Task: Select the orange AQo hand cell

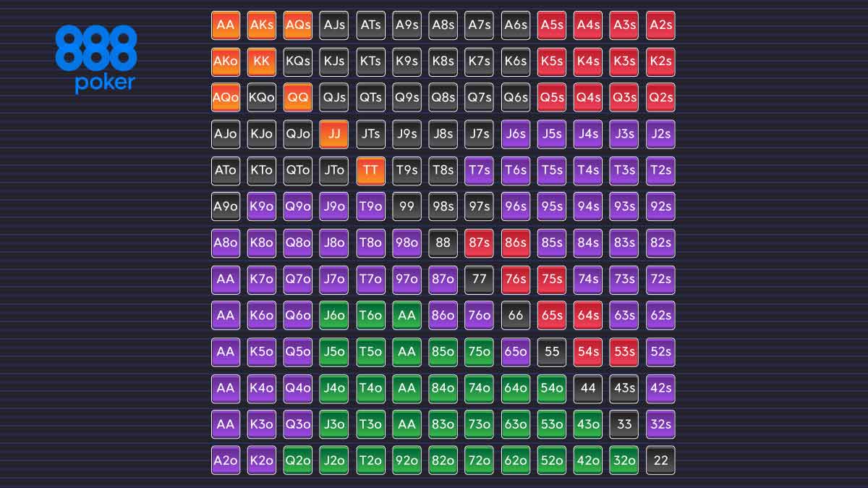Action: pyautogui.click(x=226, y=98)
